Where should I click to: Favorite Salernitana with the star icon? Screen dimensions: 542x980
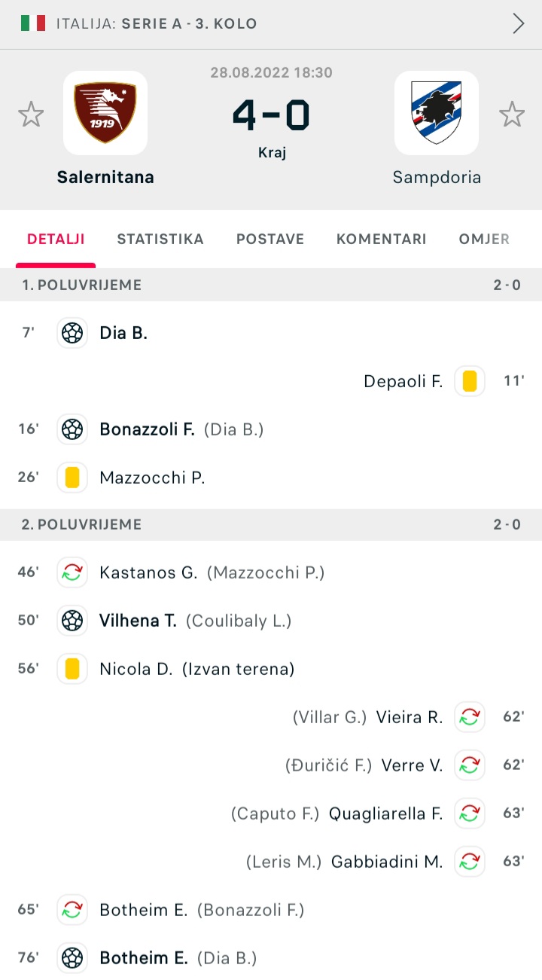(31, 114)
